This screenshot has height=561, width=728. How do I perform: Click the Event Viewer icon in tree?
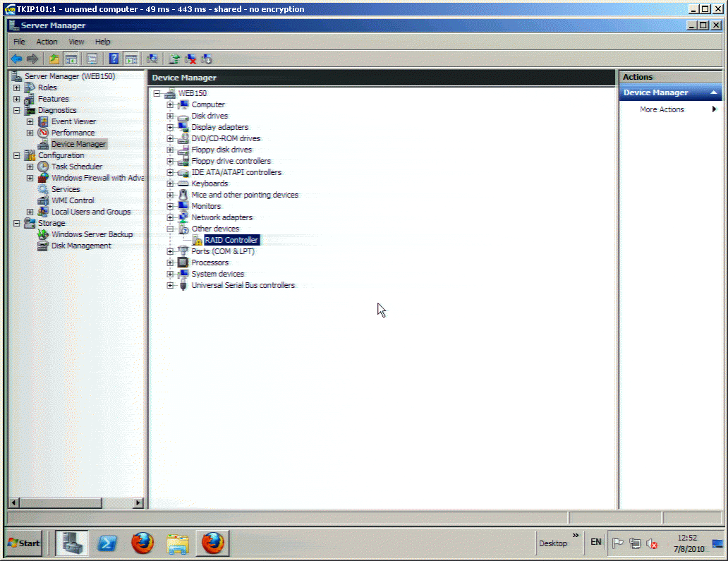coord(43,121)
